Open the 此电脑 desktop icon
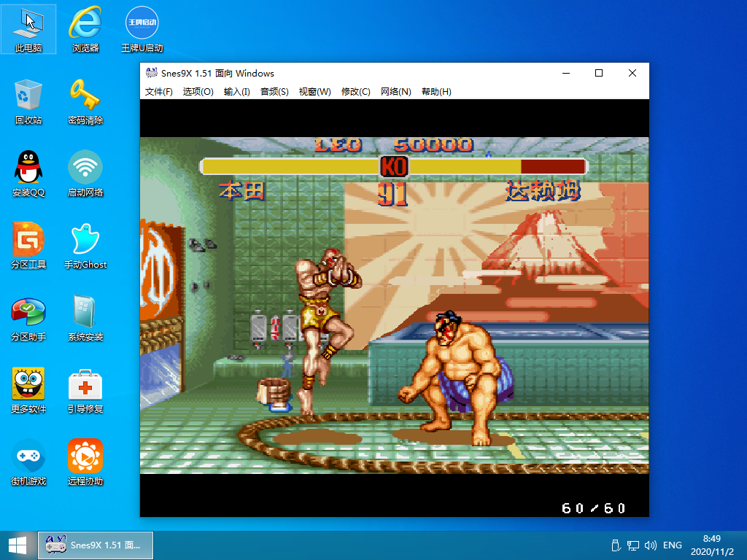Screen dimensions: 747x560 [x=28, y=28]
